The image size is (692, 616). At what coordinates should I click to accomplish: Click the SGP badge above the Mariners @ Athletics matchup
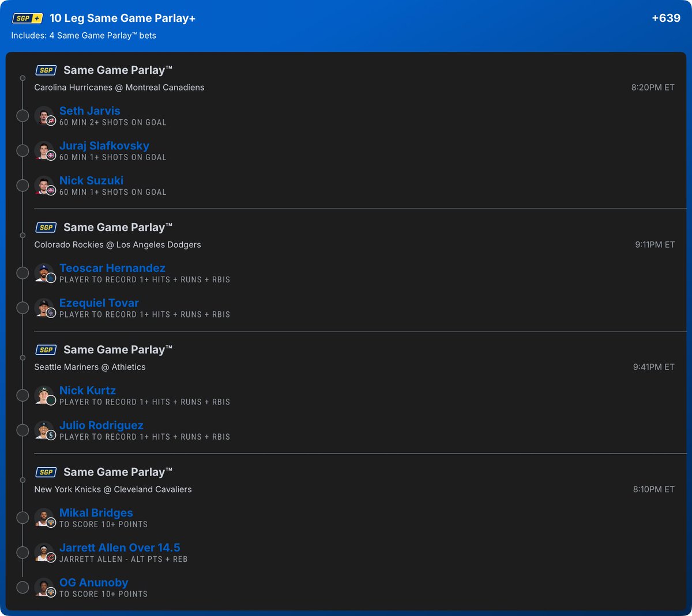click(x=46, y=350)
